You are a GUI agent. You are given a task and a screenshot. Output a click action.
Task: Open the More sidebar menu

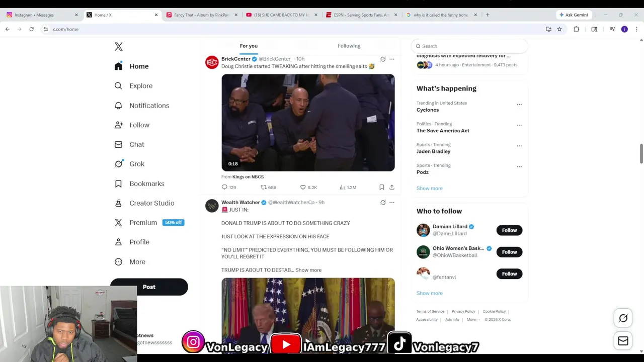click(130, 262)
